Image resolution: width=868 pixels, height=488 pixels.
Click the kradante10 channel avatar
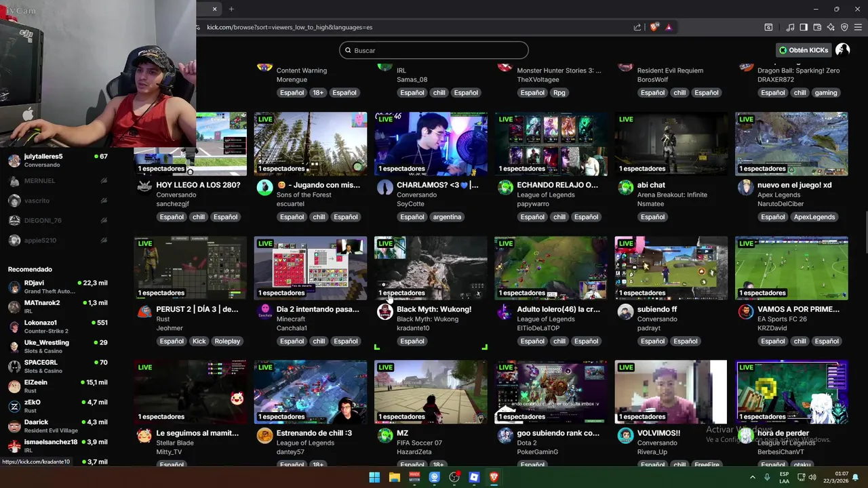pos(385,312)
